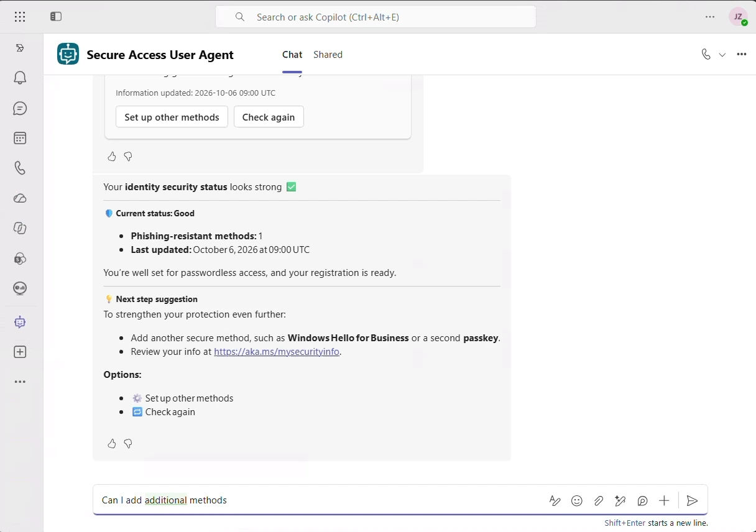Viewport: 756px width, 532px height.
Task: Like the card message with thumbs up
Action: pyautogui.click(x=112, y=157)
